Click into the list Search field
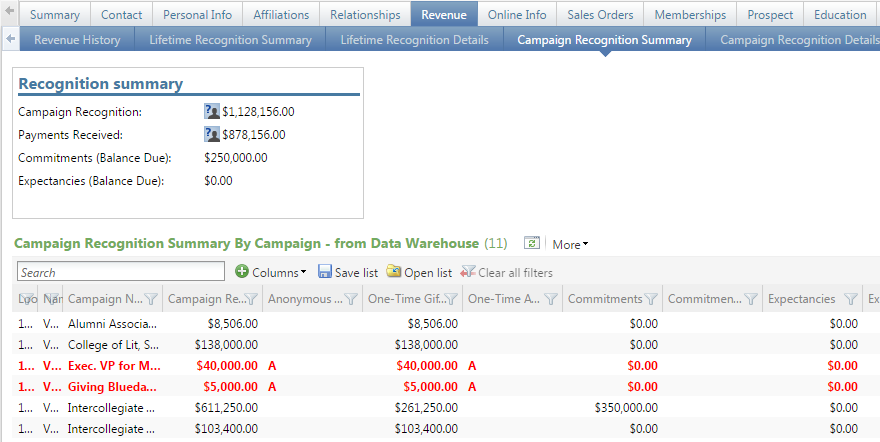Viewport: 880px width, 442px height. [121, 272]
